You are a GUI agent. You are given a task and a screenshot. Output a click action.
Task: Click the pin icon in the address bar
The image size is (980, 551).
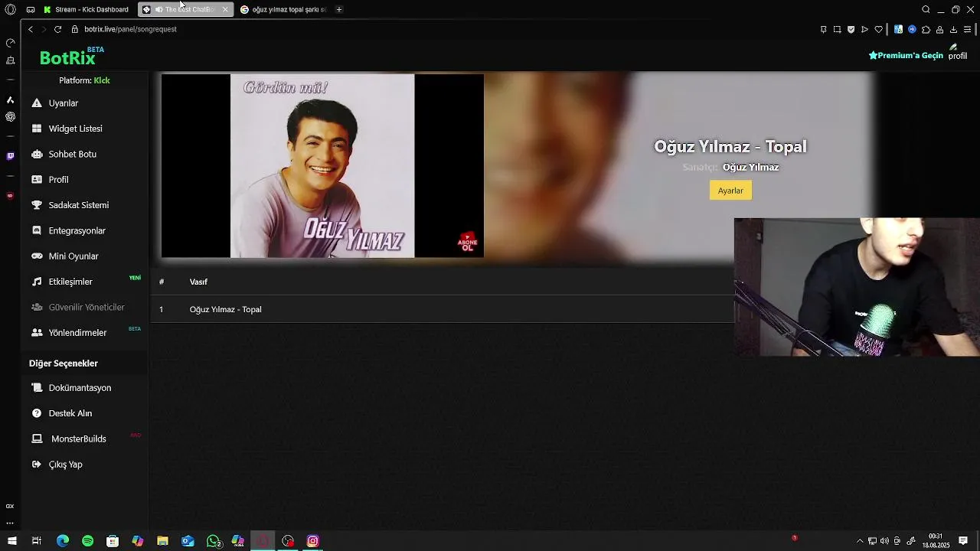(823, 29)
